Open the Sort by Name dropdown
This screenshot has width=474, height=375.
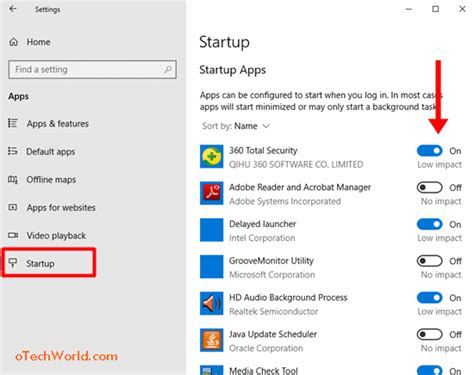click(x=236, y=126)
